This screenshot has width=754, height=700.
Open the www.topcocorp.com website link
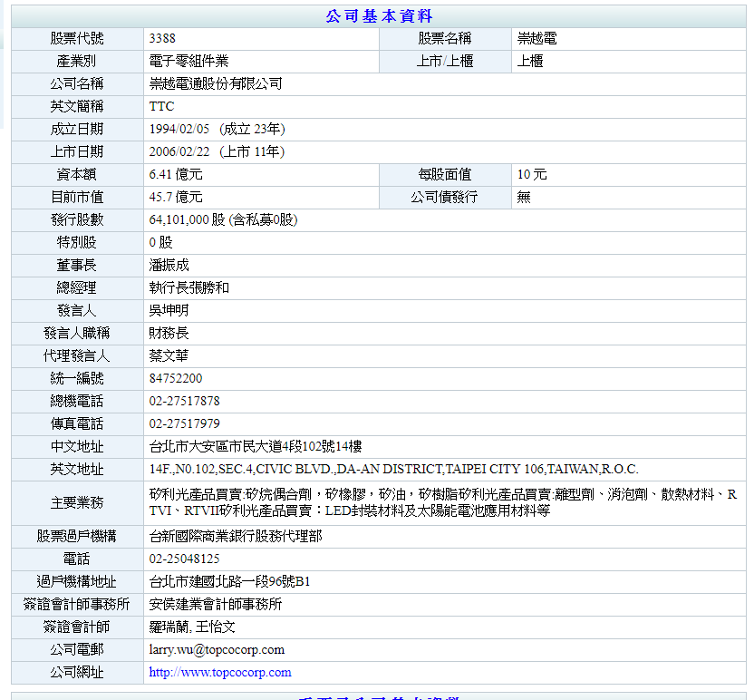tap(220, 672)
